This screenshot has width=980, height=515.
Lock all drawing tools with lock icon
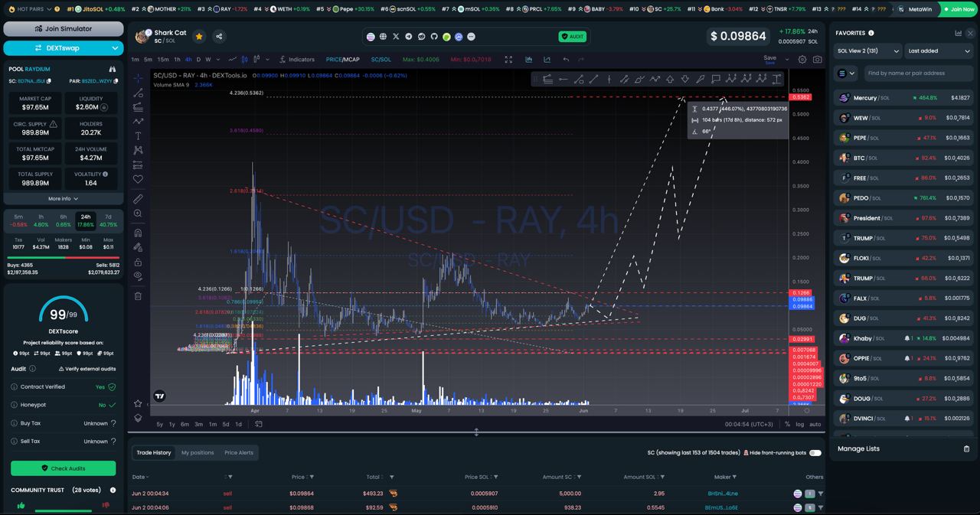[138, 262]
